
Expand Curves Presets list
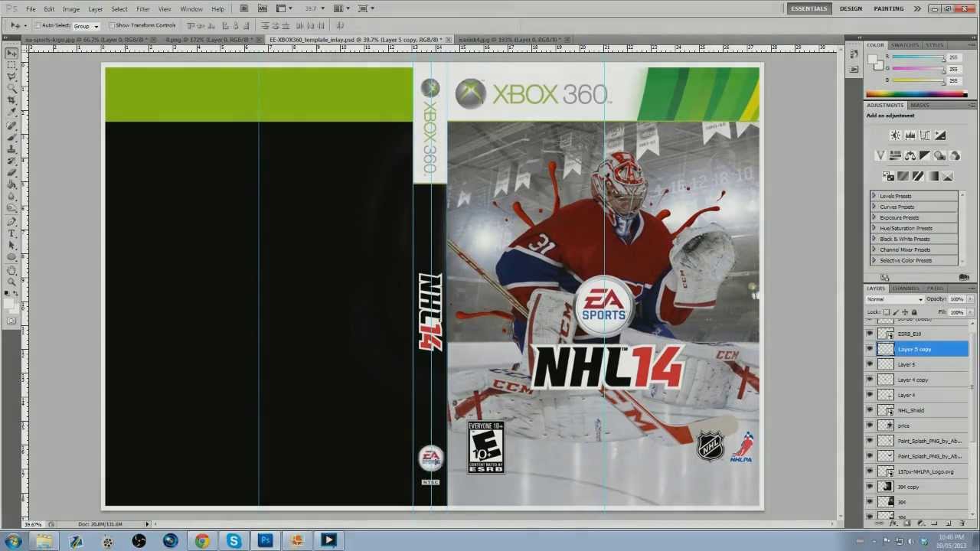[874, 207]
